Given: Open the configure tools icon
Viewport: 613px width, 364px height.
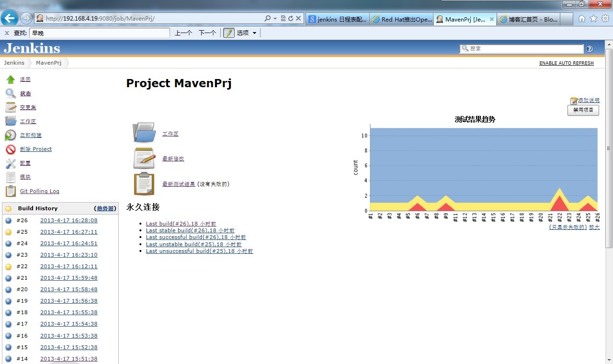Looking at the screenshot, I should click(x=11, y=163).
